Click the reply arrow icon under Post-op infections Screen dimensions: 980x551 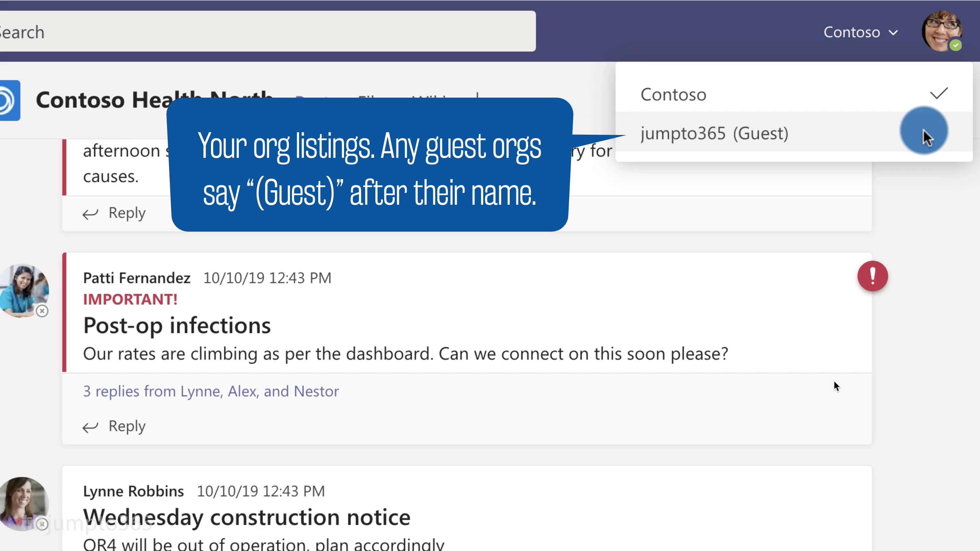coord(90,428)
